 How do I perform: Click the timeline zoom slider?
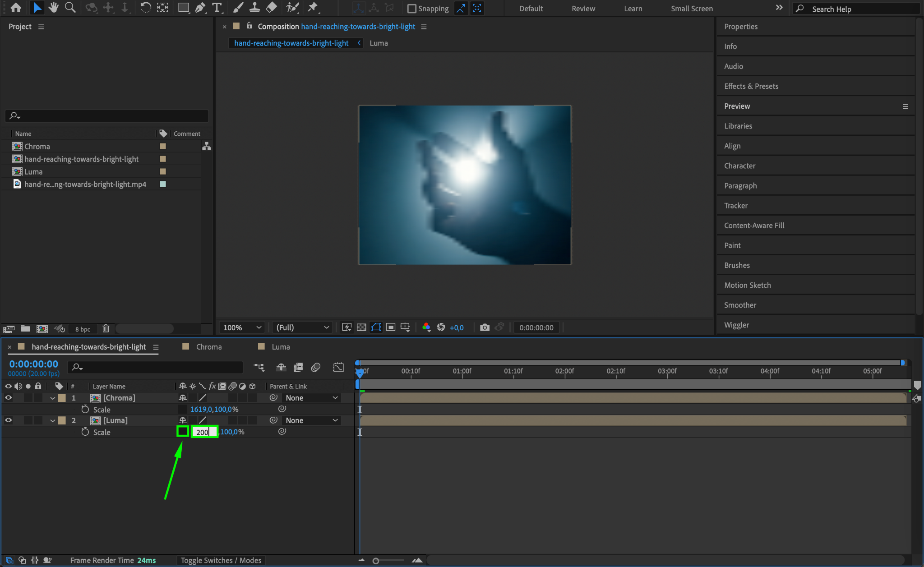376,561
